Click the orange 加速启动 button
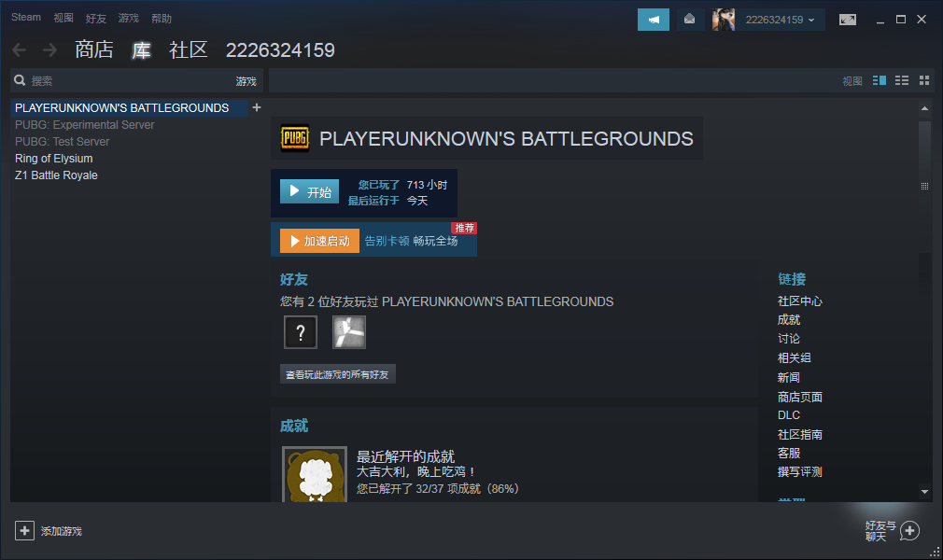This screenshot has width=943, height=560. click(319, 241)
